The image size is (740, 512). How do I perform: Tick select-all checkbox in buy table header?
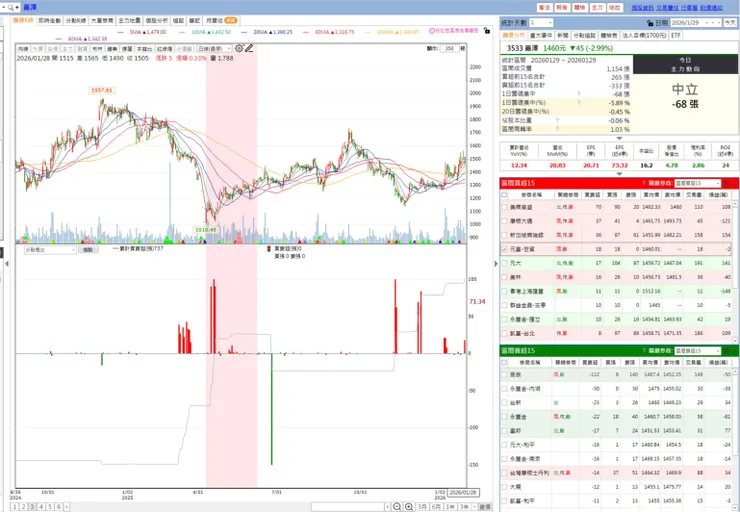click(x=504, y=195)
